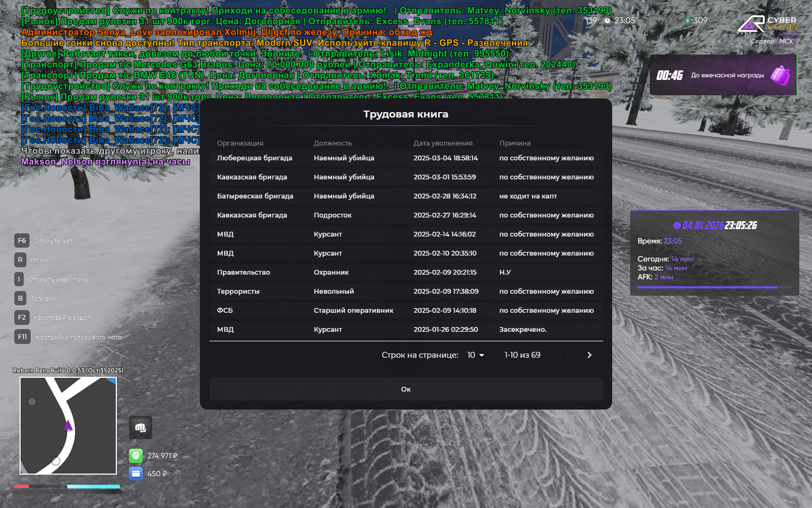The height and width of the screenshot is (508, 812).
Task: Click the Старший оперативник cell
Action: coord(354,311)
